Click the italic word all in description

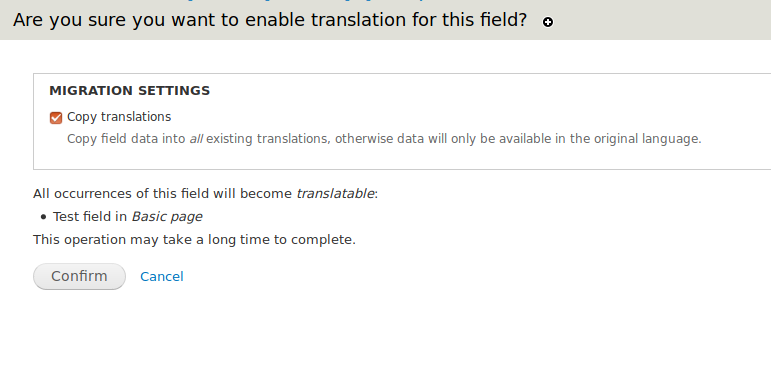tap(196, 139)
